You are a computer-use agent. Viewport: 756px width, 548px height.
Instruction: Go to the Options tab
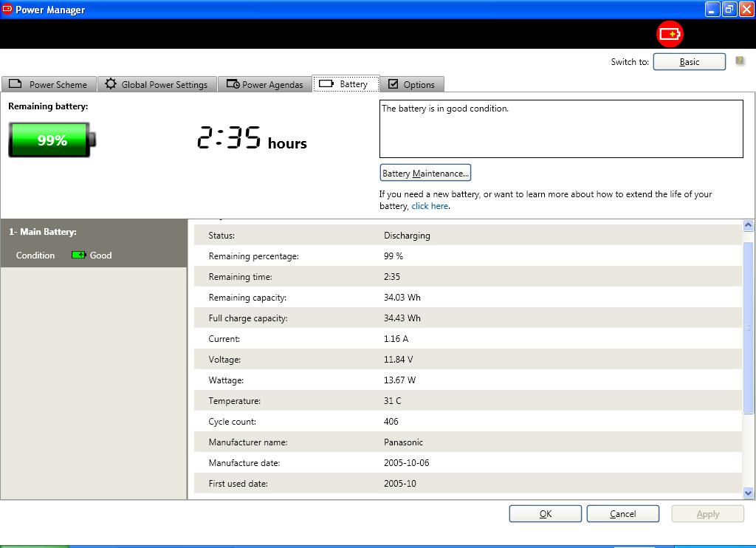pos(412,84)
